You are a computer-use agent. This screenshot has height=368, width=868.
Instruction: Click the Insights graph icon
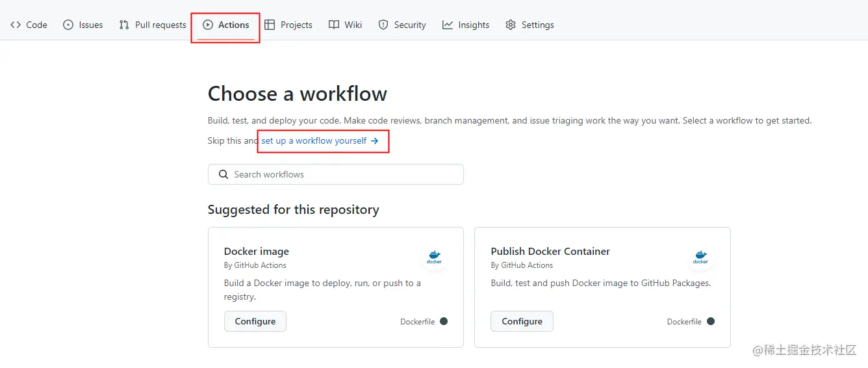448,25
